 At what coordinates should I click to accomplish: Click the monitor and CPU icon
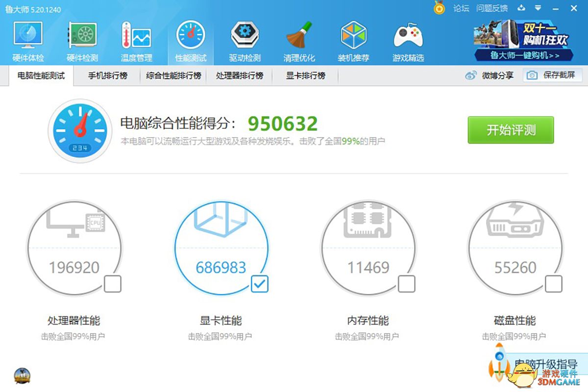75,222
